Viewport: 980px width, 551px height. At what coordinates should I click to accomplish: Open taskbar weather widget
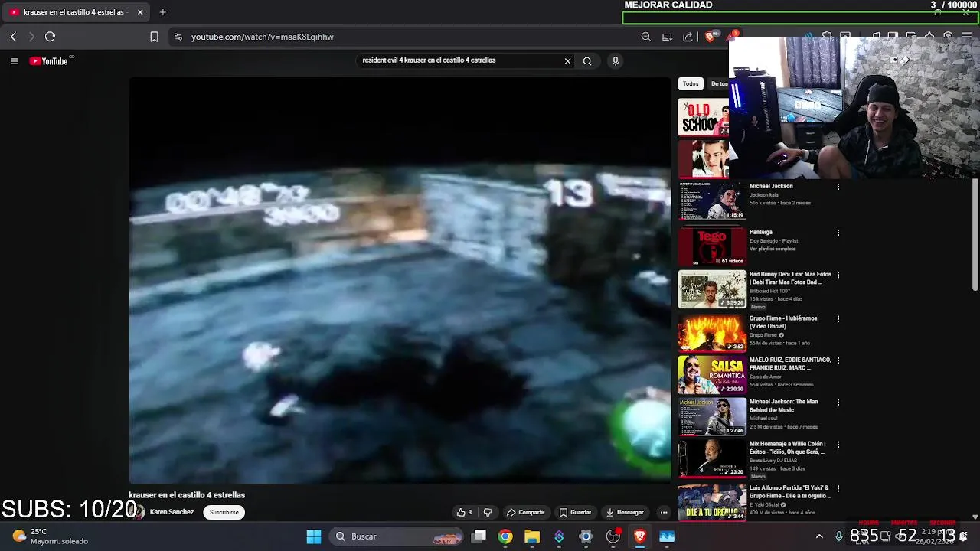(51, 536)
